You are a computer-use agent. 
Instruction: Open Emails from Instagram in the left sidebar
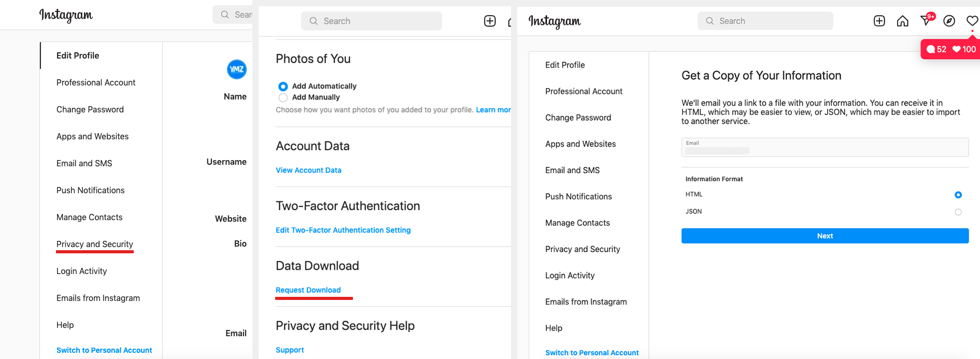click(98, 298)
